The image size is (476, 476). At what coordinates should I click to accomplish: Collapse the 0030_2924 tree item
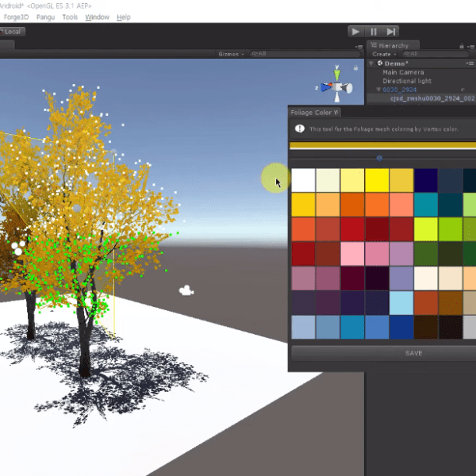[x=379, y=90]
